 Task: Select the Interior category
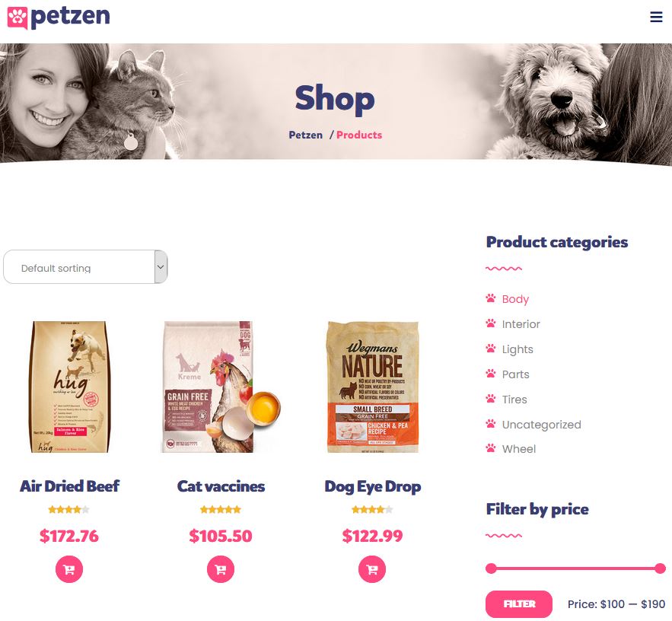521,324
